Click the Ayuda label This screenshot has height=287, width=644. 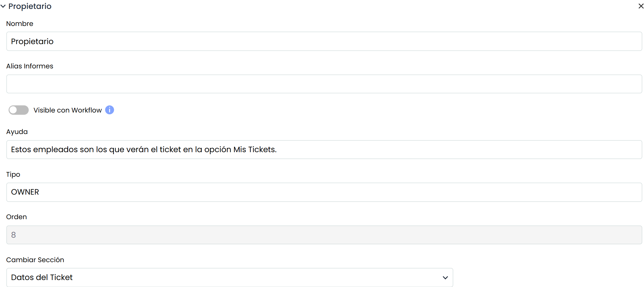coord(17,132)
